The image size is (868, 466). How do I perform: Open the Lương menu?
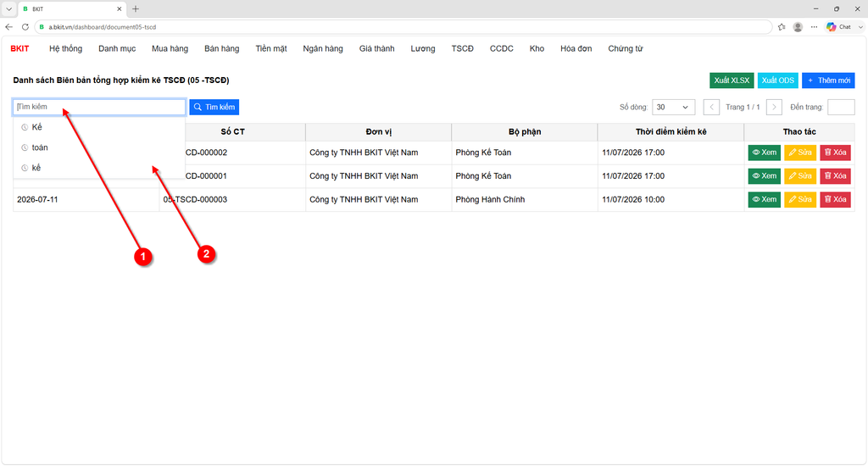click(x=423, y=48)
